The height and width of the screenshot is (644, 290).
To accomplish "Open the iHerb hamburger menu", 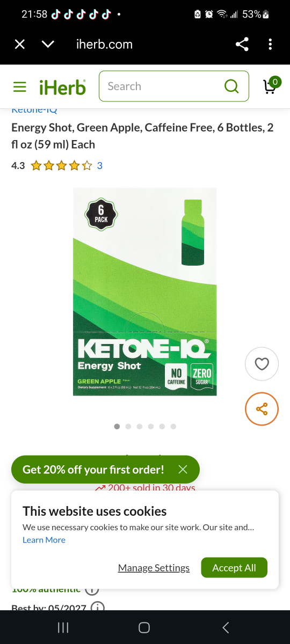I will (x=20, y=86).
